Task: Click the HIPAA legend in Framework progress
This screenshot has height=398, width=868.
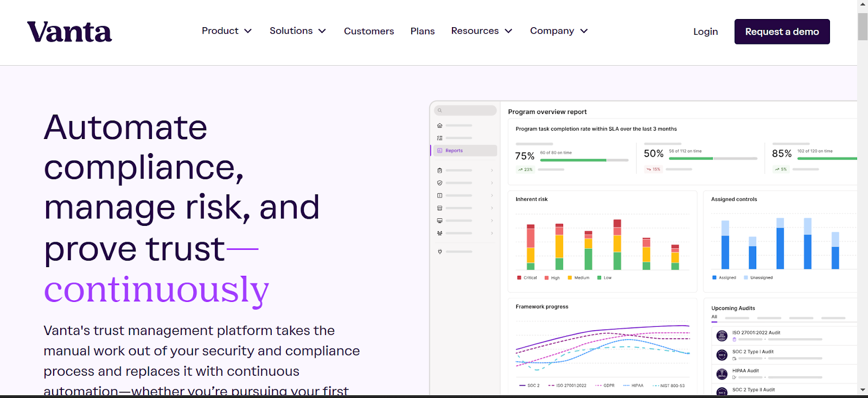Action: 633,386
